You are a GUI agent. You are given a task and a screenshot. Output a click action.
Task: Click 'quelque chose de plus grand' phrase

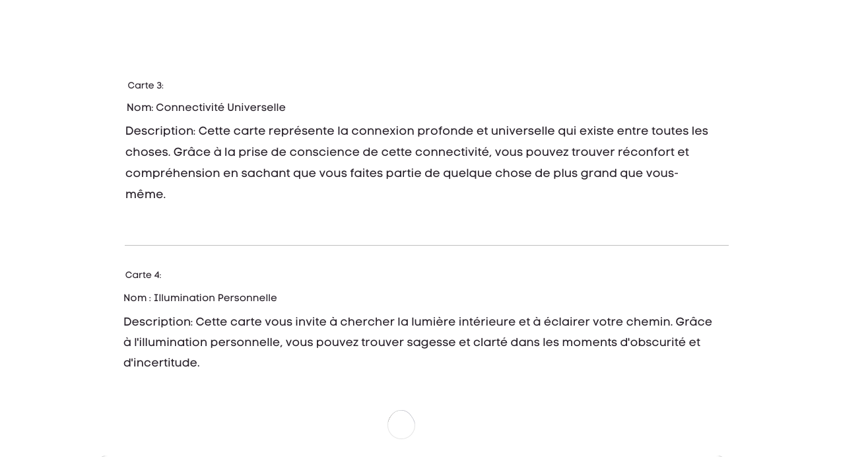(530, 174)
